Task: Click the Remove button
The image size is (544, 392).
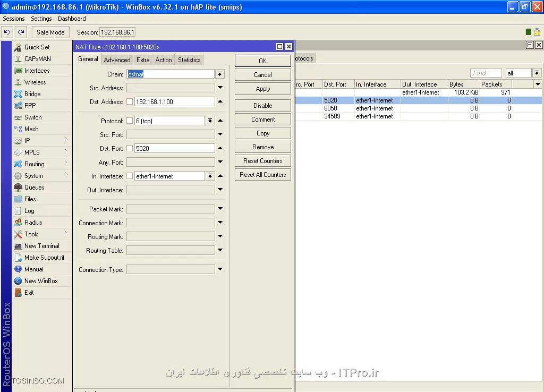Action: (262, 147)
